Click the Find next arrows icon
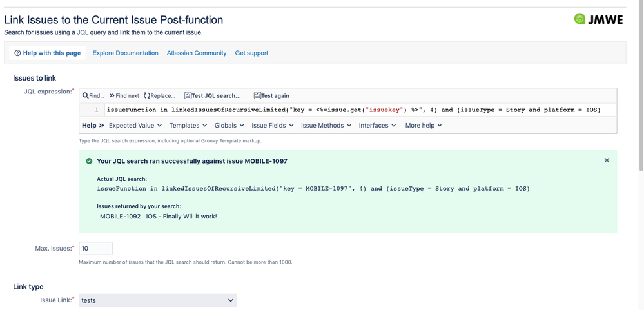 click(112, 95)
